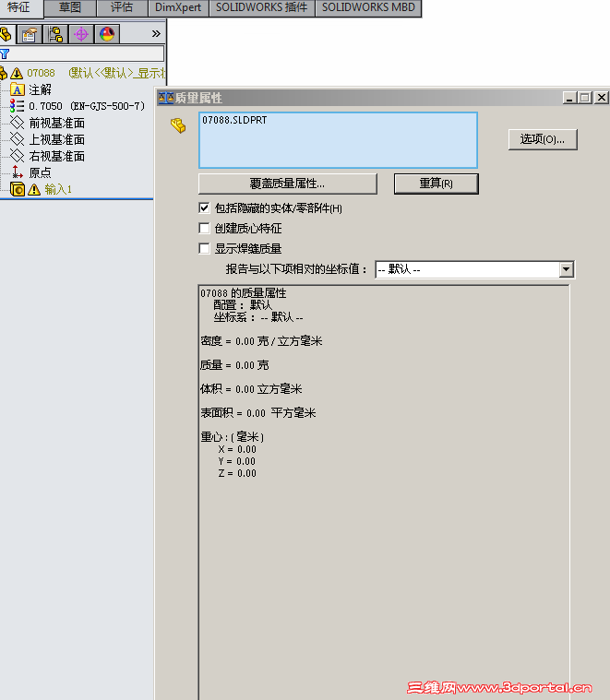Select the 输入1 imported feature
The image size is (610, 700).
click(58, 189)
